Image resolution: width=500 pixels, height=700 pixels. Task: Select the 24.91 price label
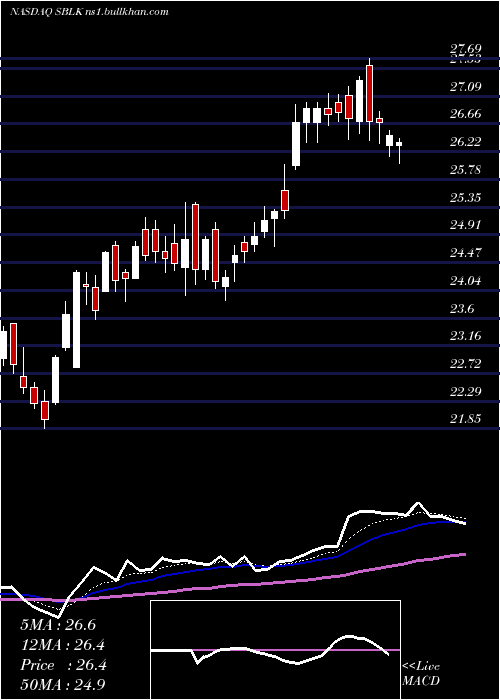(x=465, y=224)
